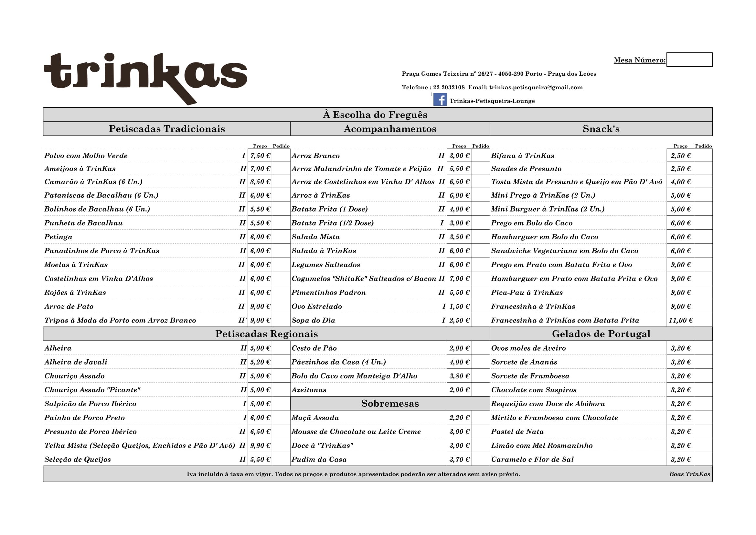This screenshot has height=535, width=756.
Task: Click 'Bifana à TrinKas' snack
Action: click(x=523, y=156)
